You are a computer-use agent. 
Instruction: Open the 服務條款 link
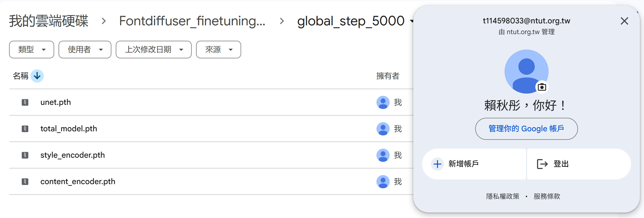547,196
